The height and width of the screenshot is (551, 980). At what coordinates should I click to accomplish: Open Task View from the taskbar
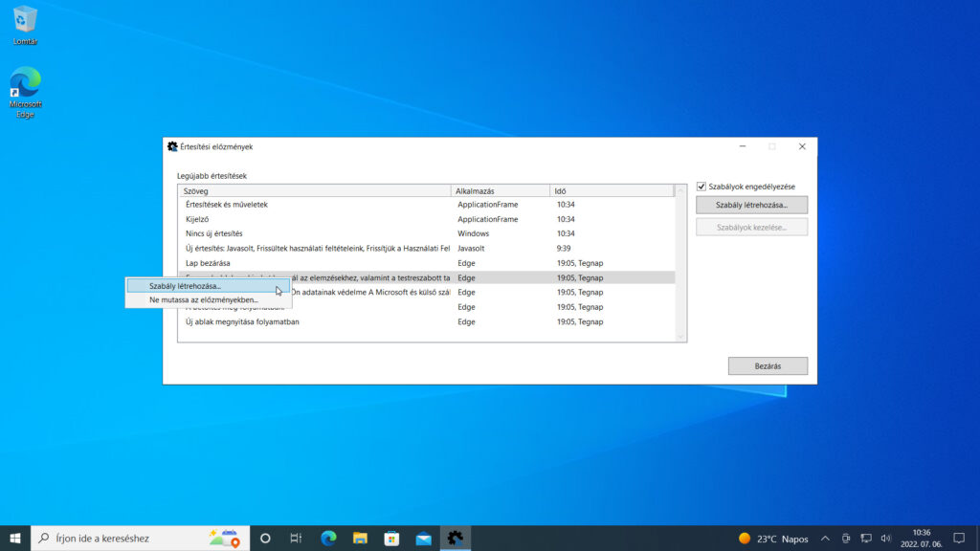pos(297,538)
